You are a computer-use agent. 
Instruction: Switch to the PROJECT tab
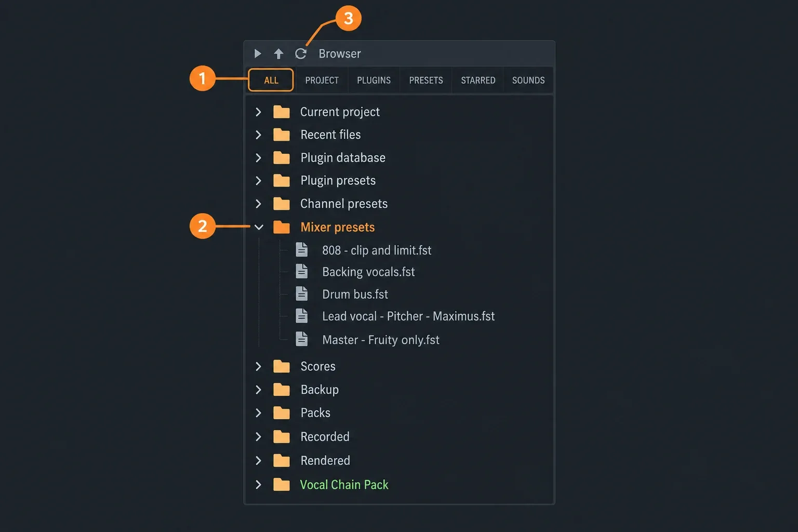point(322,80)
